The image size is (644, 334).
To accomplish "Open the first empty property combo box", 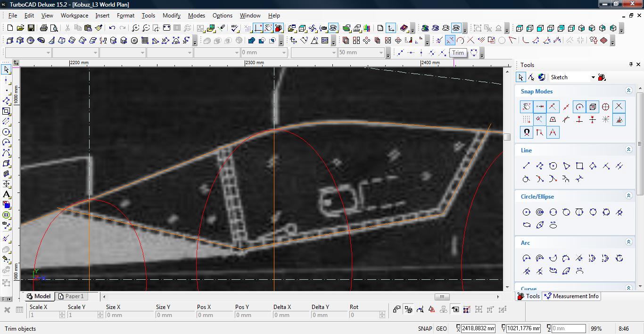I will coord(28,53).
